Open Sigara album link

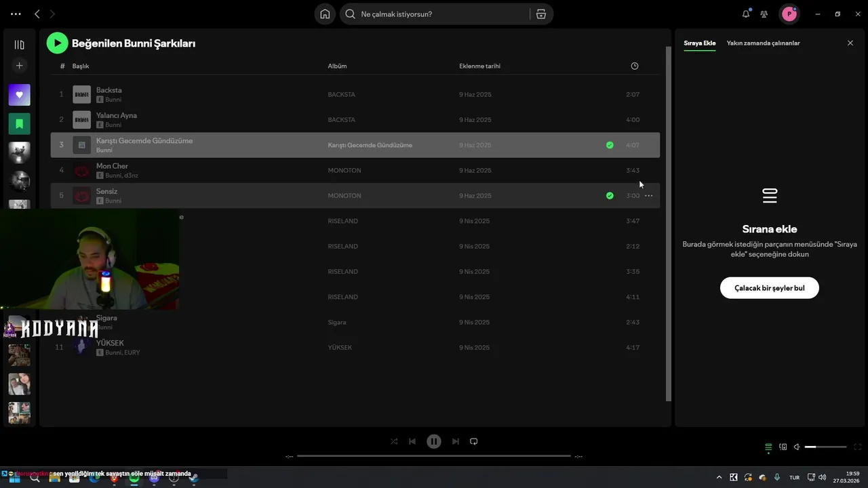click(x=337, y=323)
